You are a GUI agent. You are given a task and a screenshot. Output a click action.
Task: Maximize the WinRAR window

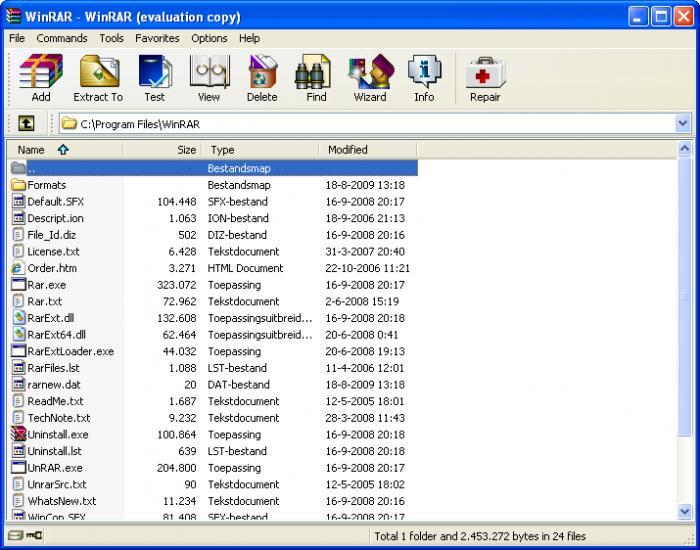[661, 17]
